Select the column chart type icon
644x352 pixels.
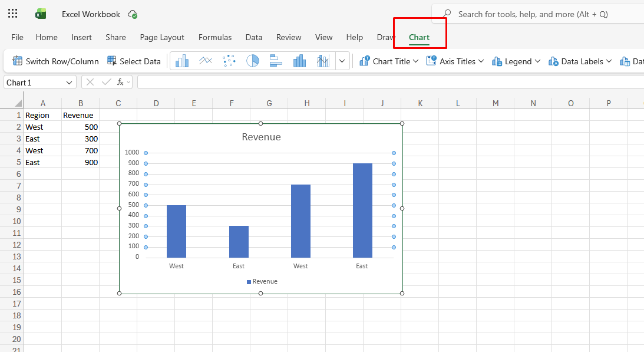tap(182, 61)
